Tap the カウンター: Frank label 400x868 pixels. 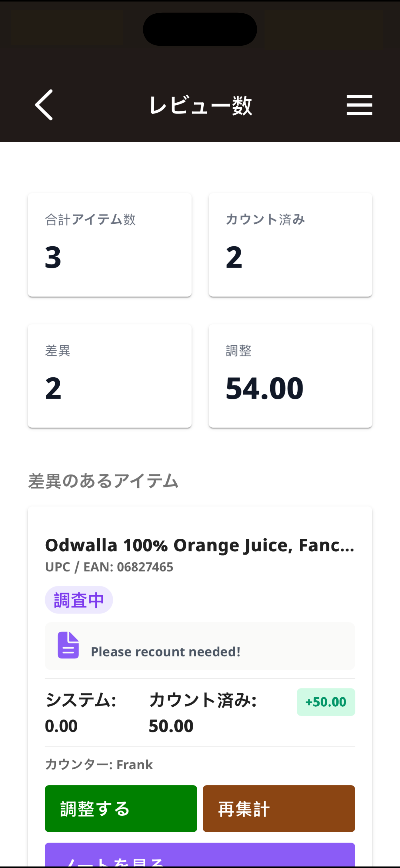click(99, 764)
